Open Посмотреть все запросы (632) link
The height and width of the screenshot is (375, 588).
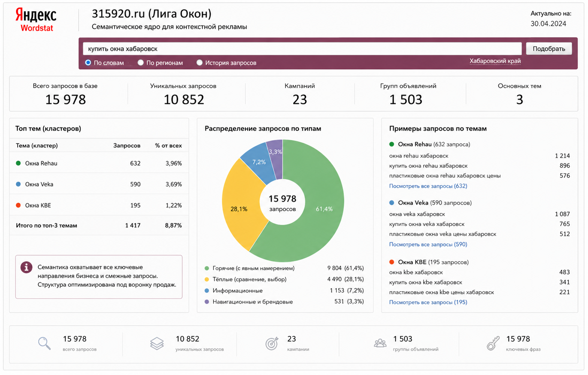(428, 186)
